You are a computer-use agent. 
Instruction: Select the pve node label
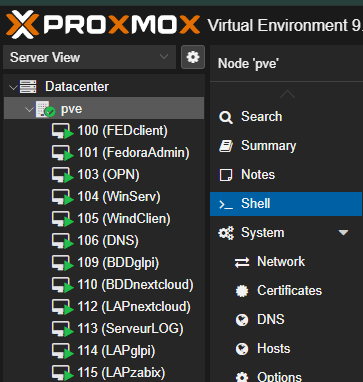(71, 109)
